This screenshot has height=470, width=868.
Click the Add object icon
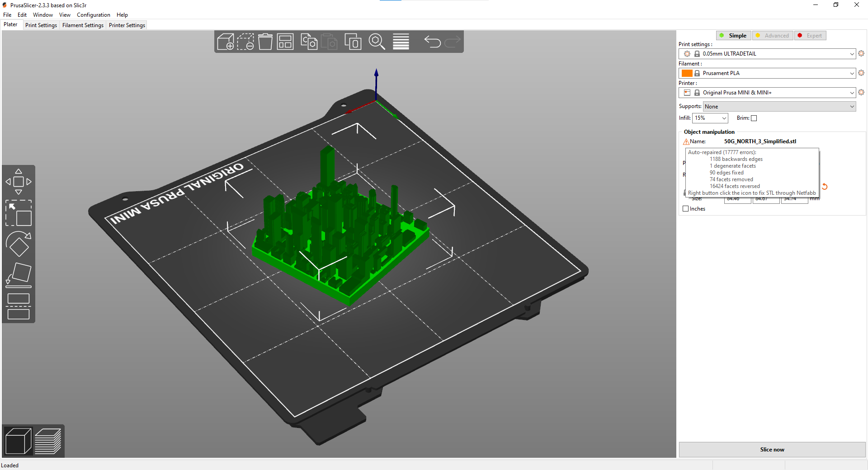226,42
